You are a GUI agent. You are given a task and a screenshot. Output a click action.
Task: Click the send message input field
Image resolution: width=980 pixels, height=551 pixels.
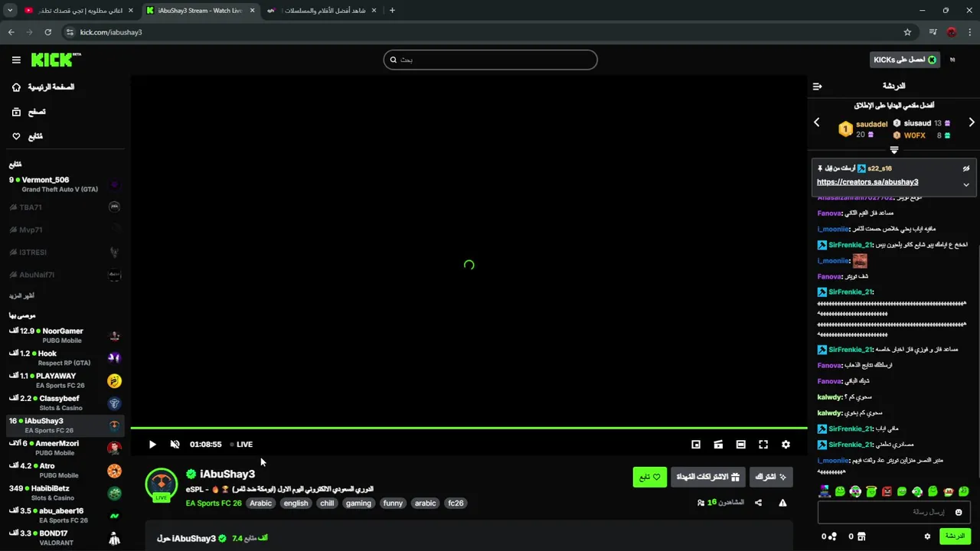click(x=893, y=512)
